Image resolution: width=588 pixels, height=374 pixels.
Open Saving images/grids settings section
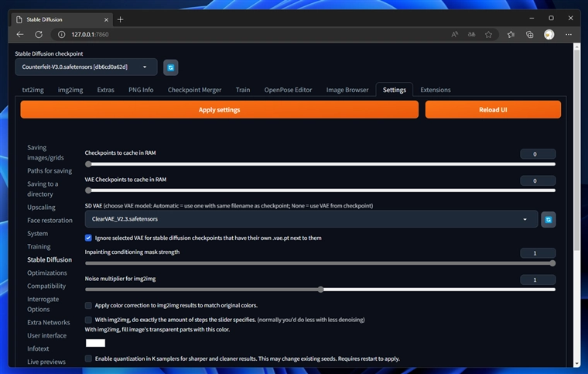(46, 153)
